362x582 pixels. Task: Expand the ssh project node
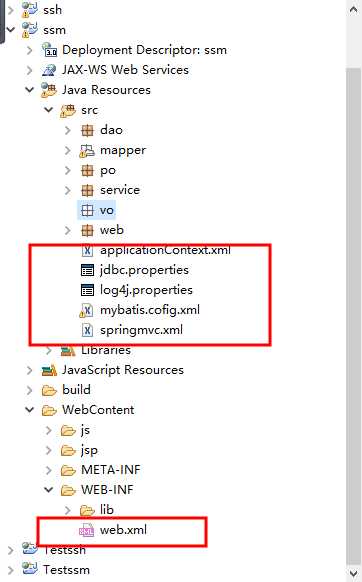click(x=11, y=10)
